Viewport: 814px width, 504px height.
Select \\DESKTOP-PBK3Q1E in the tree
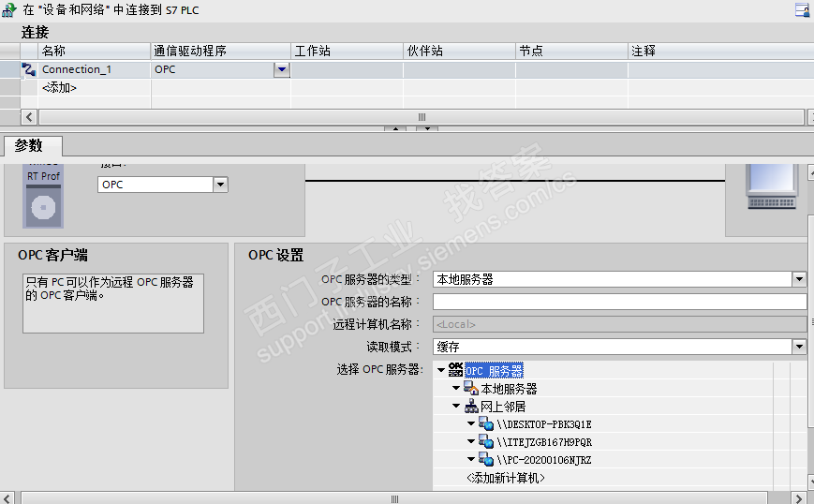(544, 424)
